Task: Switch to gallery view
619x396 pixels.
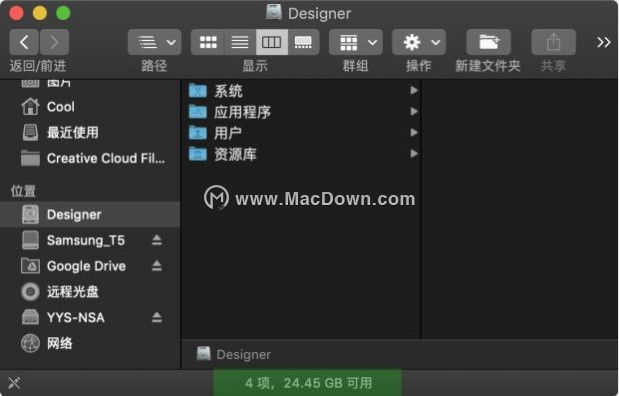Action: (x=303, y=42)
